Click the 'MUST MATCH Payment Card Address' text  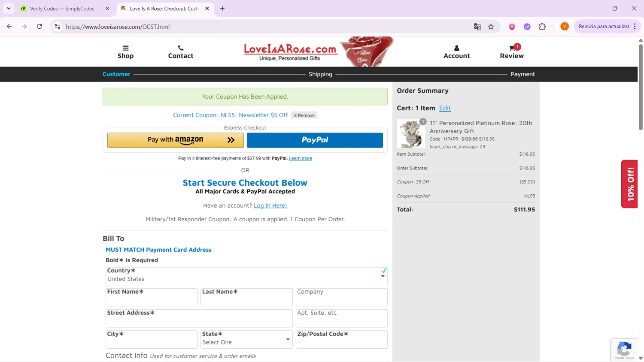click(x=158, y=250)
